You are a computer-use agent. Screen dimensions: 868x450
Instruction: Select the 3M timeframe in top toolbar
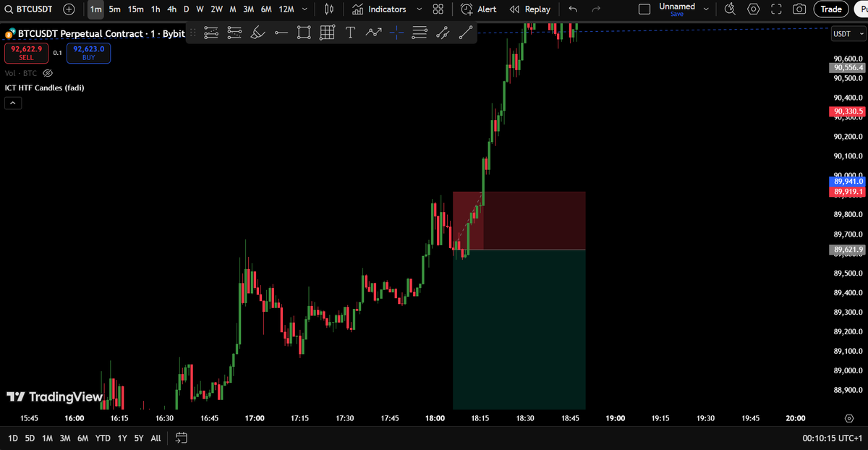[x=248, y=9]
